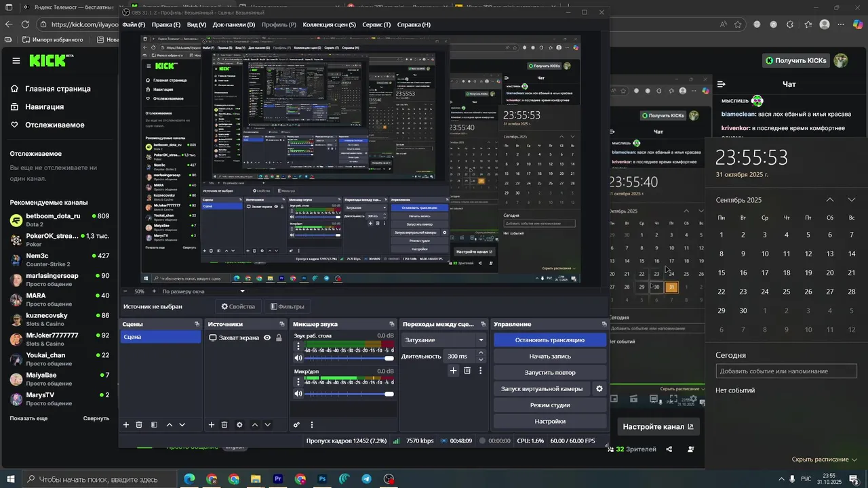Float the Микшер звука dock via popout icon
Image resolution: width=868 pixels, height=488 pixels.
(392, 325)
